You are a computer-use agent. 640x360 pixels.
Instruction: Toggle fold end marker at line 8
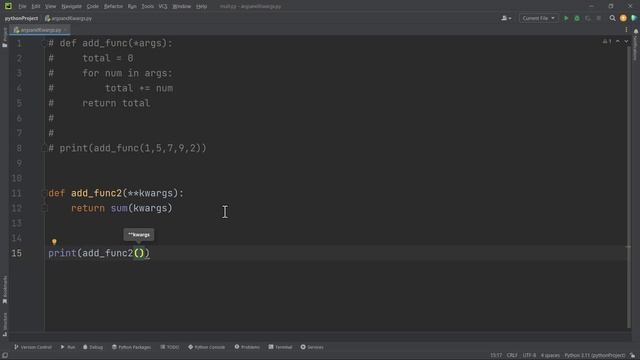pyautogui.click(x=44, y=148)
